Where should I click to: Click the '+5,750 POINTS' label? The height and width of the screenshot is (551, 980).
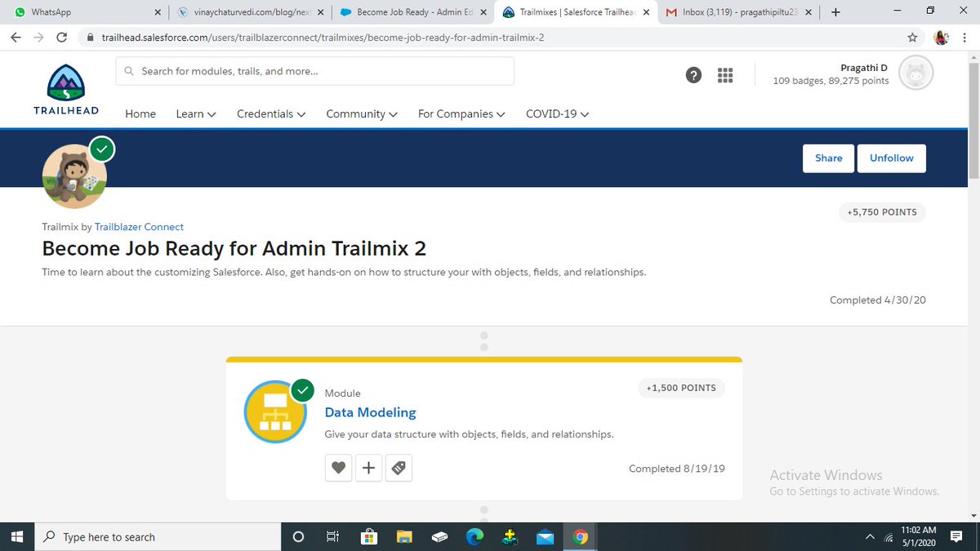click(x=882, y=212)
